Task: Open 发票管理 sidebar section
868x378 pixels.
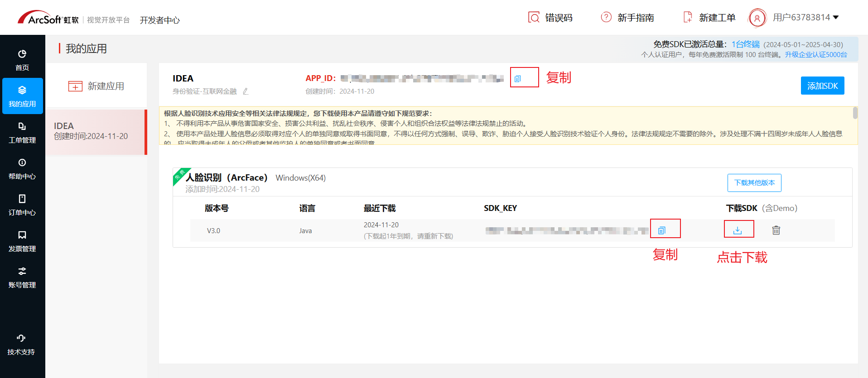Action: 22,241
